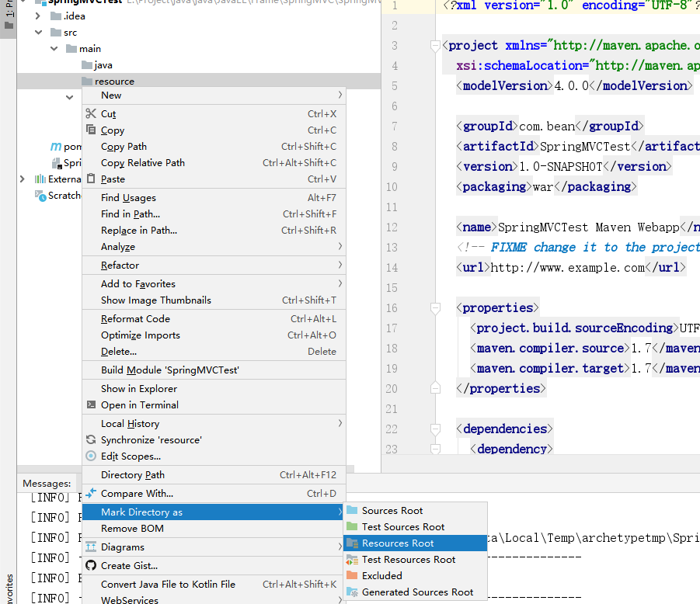Choose Copy Path from context menu

pos(214,146)
